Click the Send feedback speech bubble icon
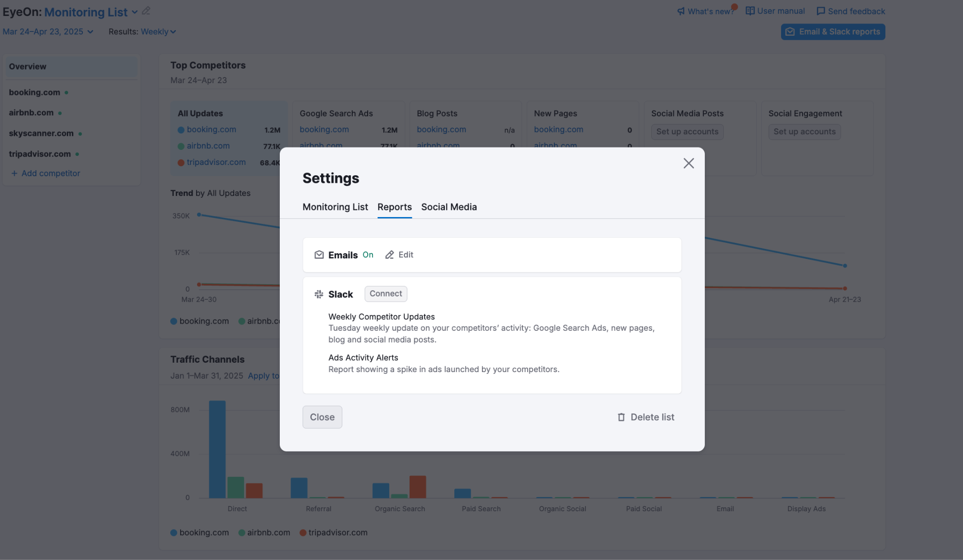 [x=821, y=11]
